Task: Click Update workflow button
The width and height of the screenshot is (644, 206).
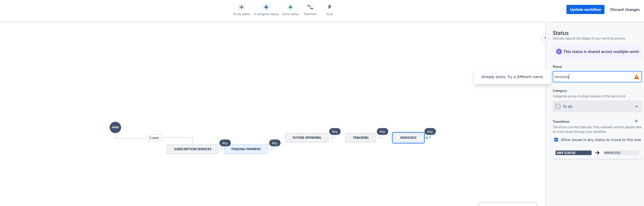Action: tap(585, 9)
